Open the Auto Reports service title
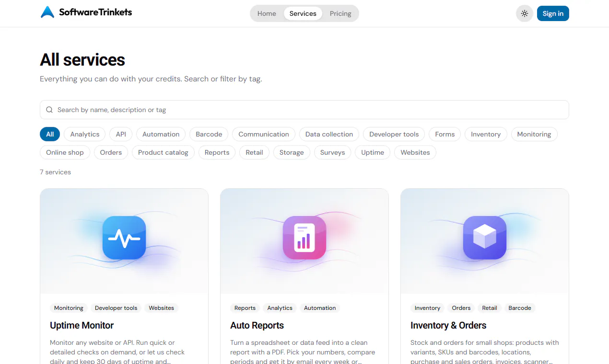609x364 pixels. [x=257, y=326]
